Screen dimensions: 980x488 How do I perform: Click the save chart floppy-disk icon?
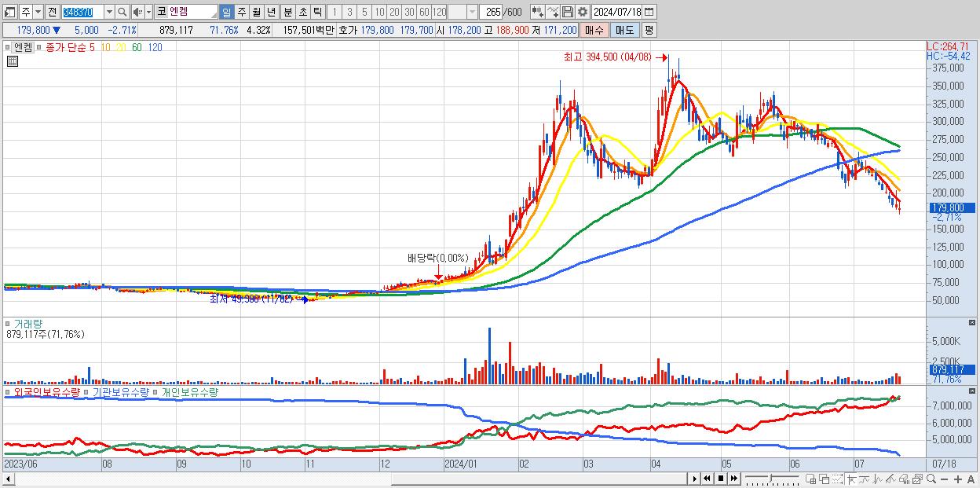pyautogui.click(x=567, y=12)
